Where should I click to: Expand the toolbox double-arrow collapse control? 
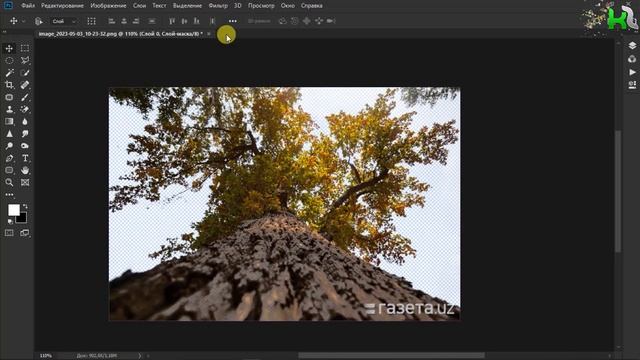5,32
